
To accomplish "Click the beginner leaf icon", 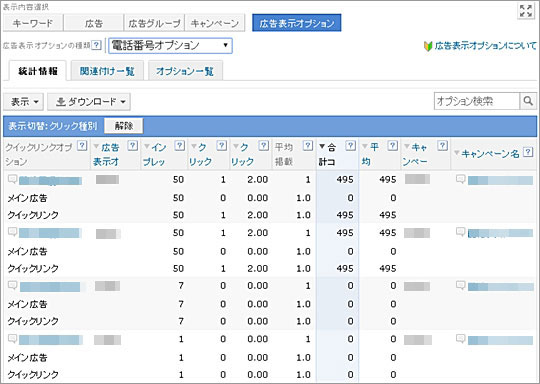I will pos(428,46).
